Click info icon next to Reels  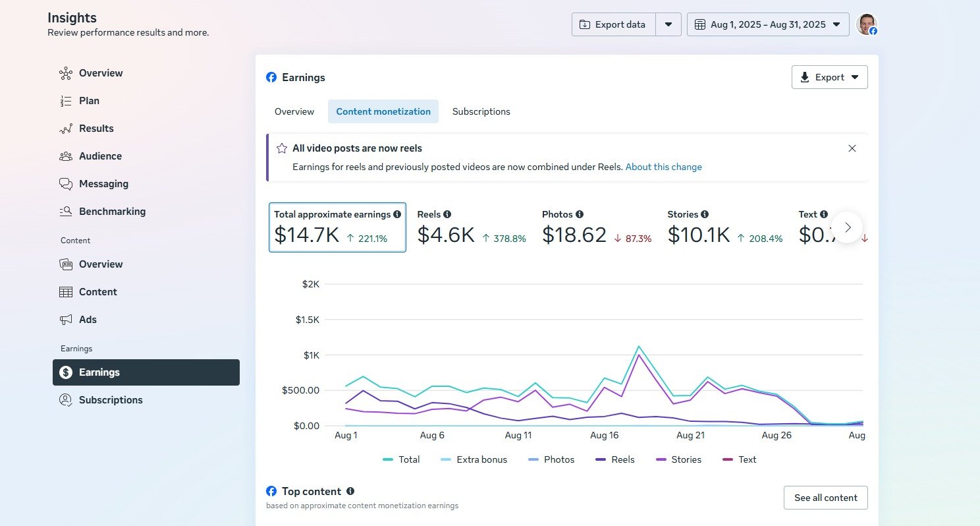click(x=447, y=214)
